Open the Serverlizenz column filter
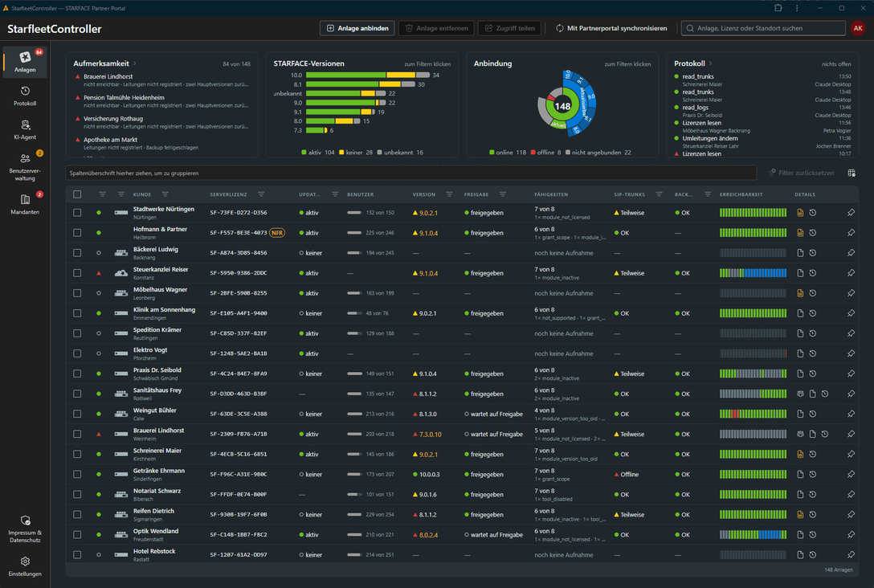 261,194
